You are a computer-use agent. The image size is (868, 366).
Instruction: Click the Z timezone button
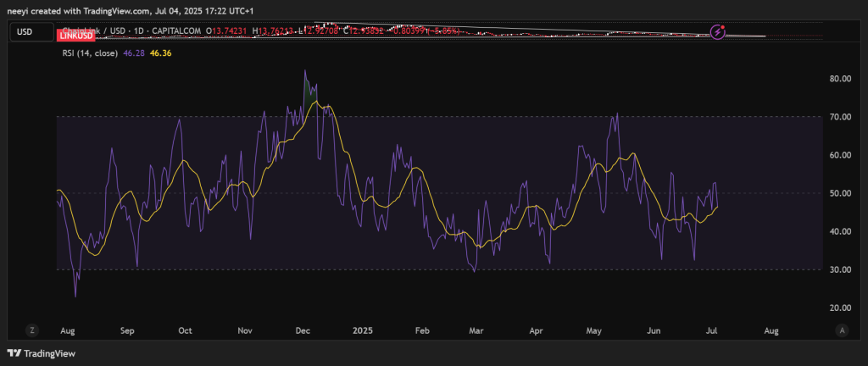pyautogui.click(x=32, y=330)
